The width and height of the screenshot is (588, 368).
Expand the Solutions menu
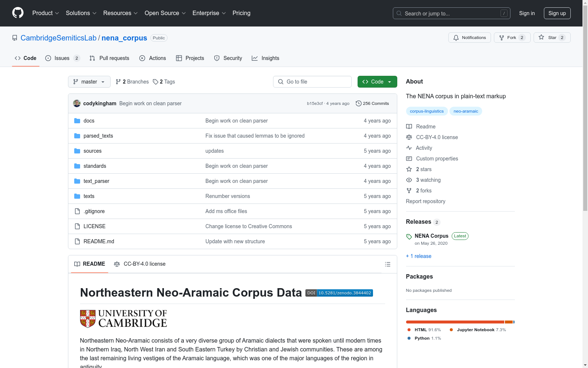[x=81, y=13]
